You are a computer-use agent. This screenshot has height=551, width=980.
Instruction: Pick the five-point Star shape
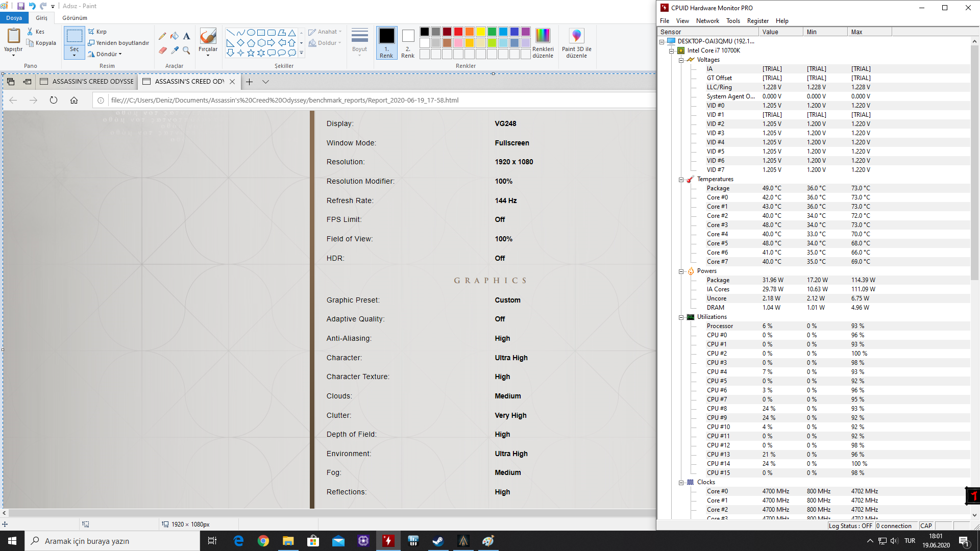pyautogui.click(x=251, y=53)
